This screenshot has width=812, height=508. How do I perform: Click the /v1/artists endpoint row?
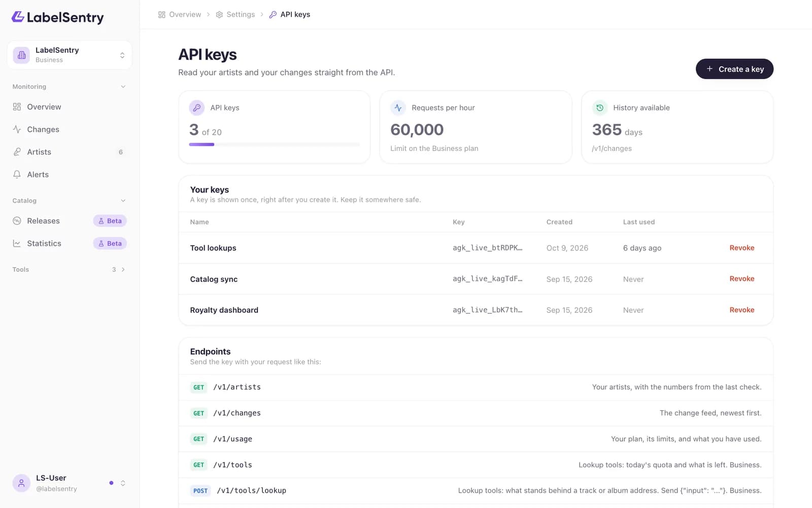coord(476,387)
